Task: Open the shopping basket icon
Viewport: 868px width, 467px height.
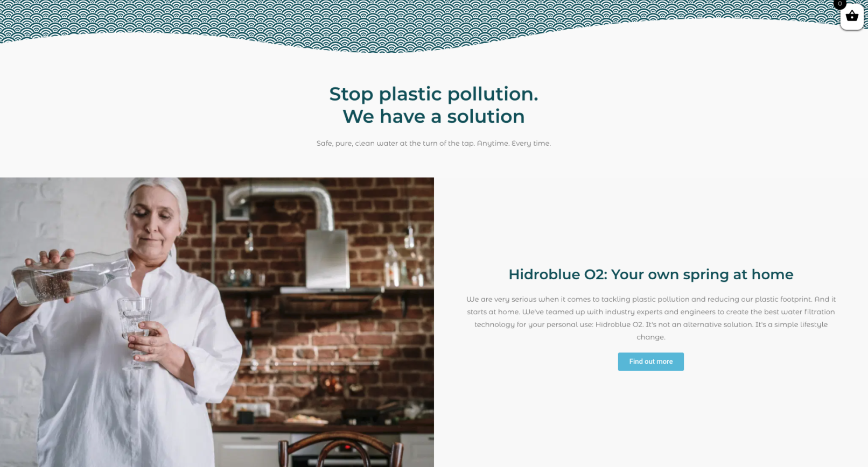Action: click(852, 16)
